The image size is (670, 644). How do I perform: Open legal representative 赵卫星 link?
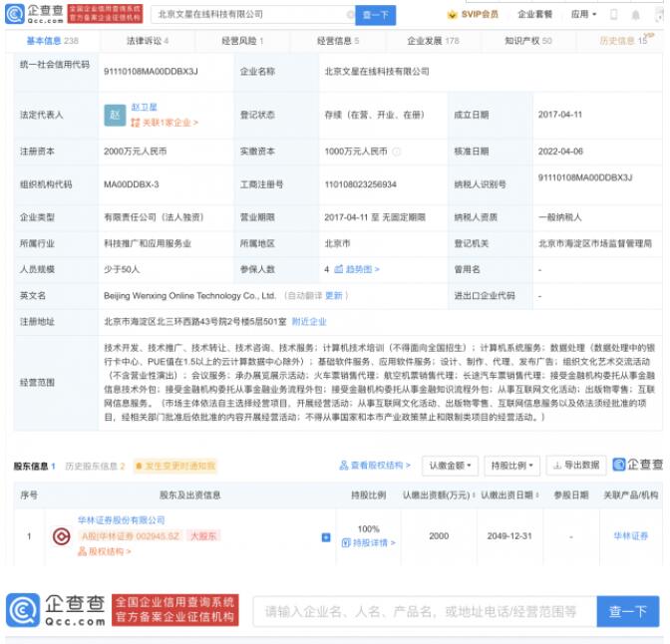[144, 107]
